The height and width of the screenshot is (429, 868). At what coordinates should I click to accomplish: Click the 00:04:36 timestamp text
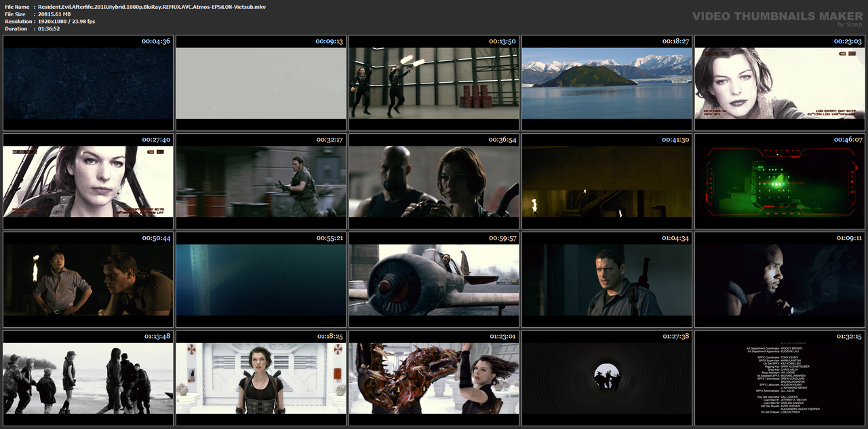tap(156, 41)
